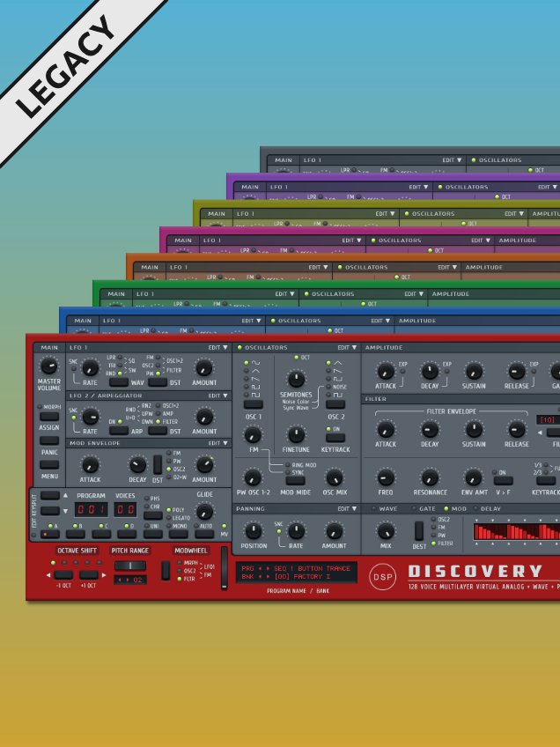Click the Pitch Range horizontal slider
This screenshot has width=560, height=747.
click(129, 566)
